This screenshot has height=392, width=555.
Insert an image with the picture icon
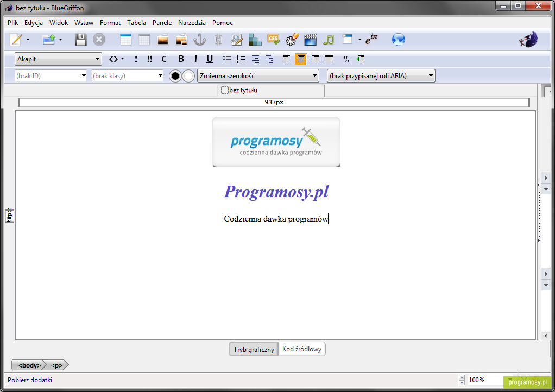163,40
